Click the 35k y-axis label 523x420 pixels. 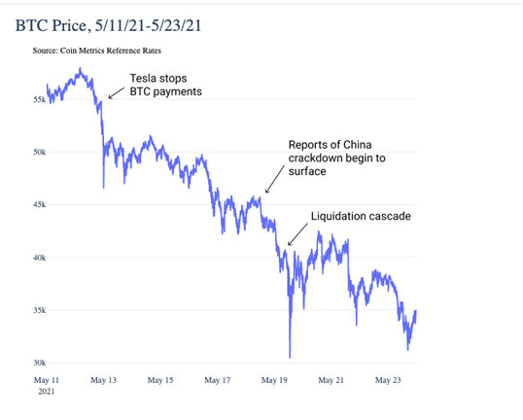coord(39,310)
